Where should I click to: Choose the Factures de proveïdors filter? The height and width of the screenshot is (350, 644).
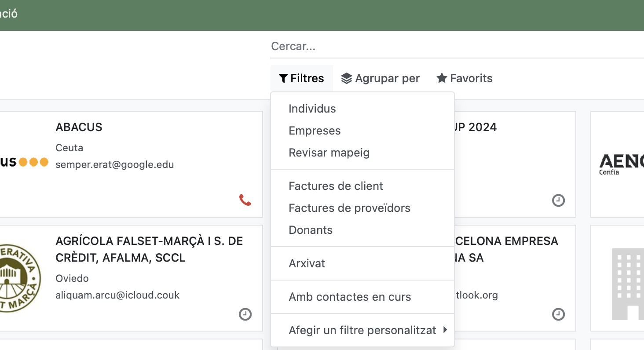tap(349, 208)
